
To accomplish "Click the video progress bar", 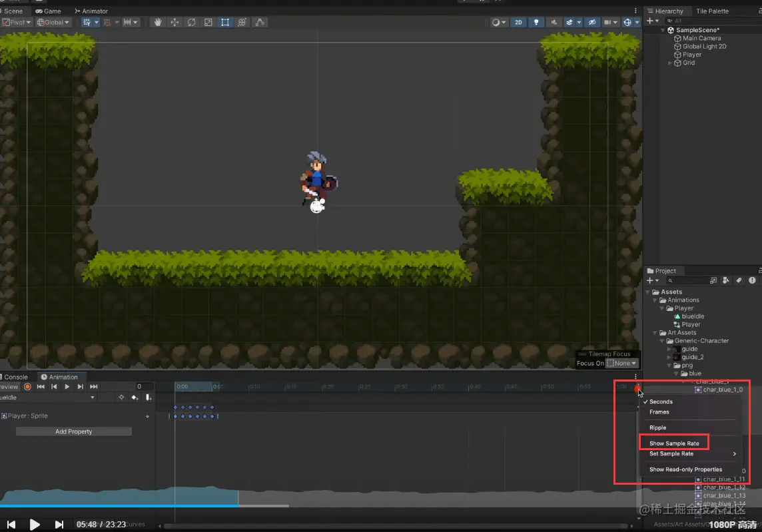I will tap(381, 506).
